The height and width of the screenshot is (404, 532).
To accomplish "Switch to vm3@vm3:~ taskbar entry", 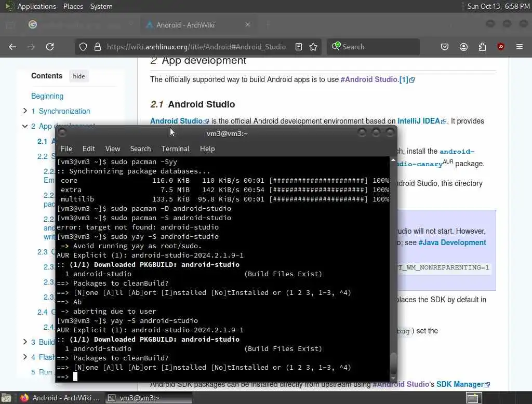I will tap(148, 398).
